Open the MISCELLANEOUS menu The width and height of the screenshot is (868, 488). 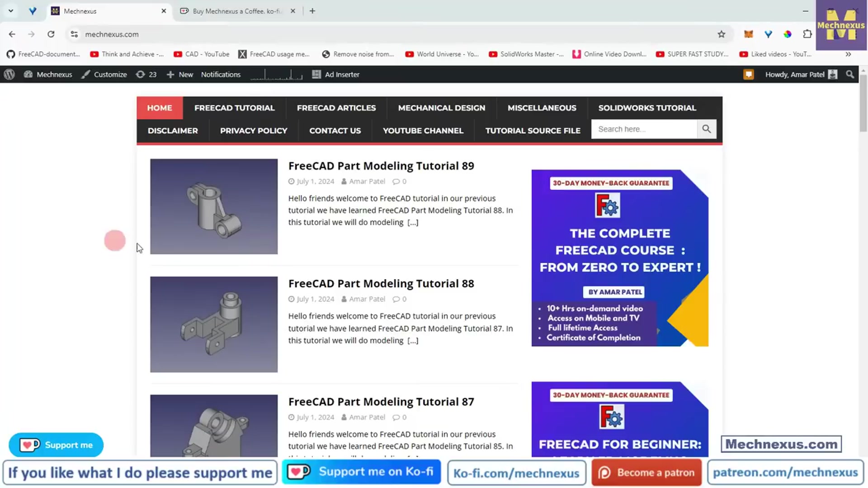click(542, 108)
